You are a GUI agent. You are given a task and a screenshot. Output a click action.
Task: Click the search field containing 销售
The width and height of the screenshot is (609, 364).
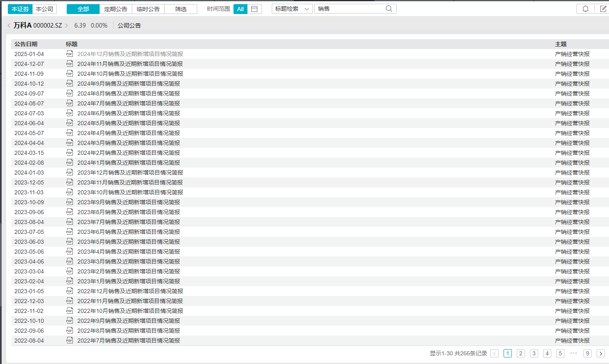(350, 9)
